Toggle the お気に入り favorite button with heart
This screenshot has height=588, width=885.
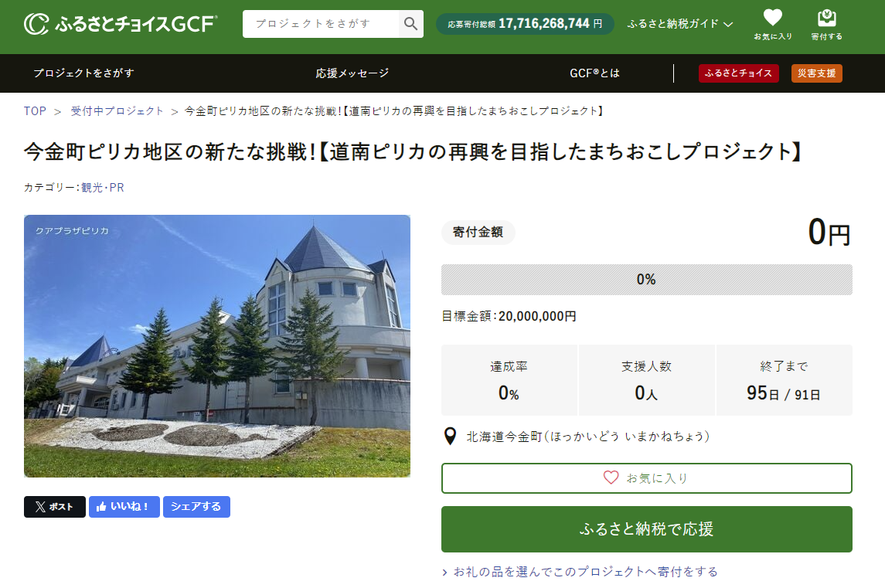point(646,478)
